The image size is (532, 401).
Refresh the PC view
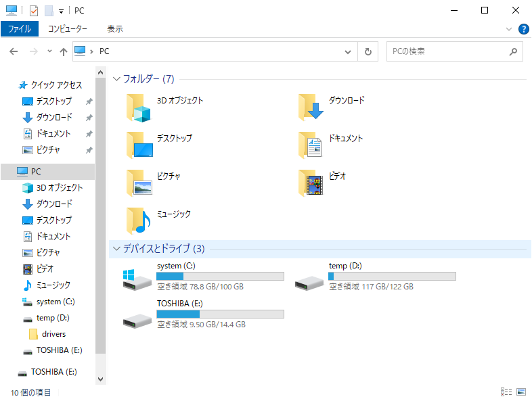(x=368, y=51)
